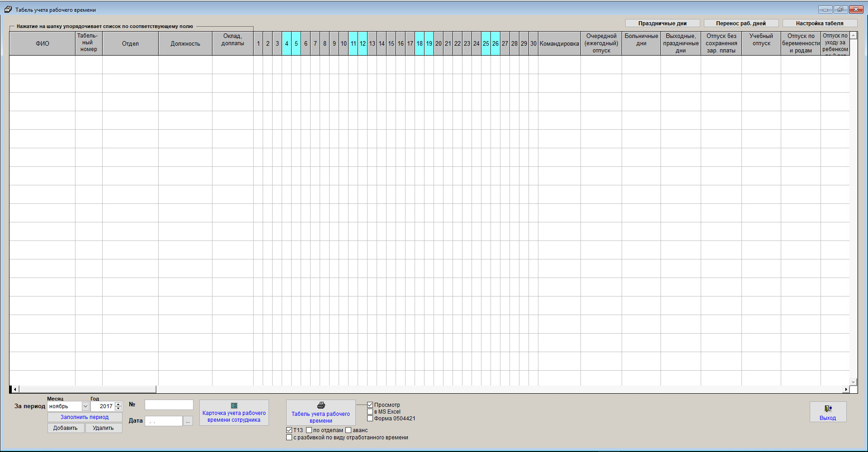Click Выходные, праздничные дни column header

click(681, 43)
